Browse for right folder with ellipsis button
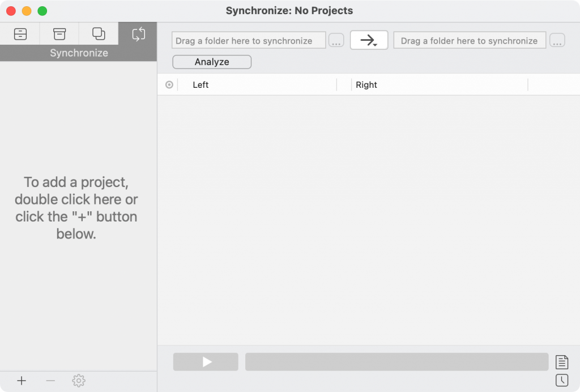This screenshot has height=392, width=580. pyautogui.click(x=557, y=41)
